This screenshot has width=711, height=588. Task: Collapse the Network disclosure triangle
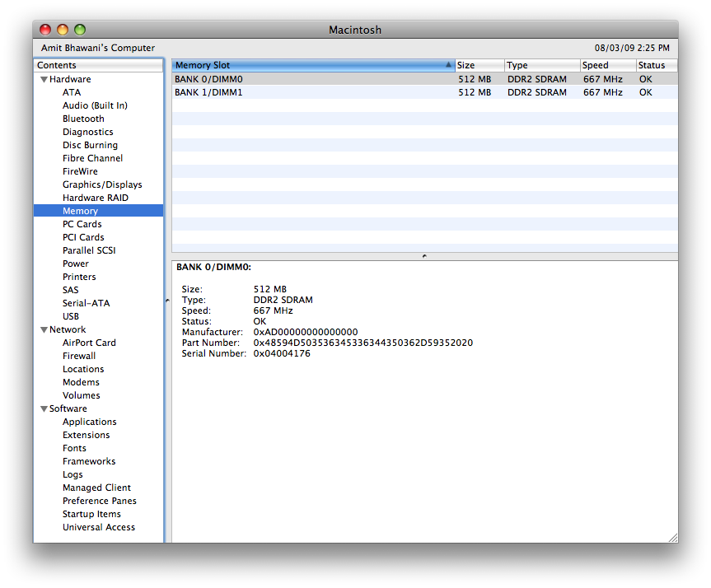click(44, 330)
